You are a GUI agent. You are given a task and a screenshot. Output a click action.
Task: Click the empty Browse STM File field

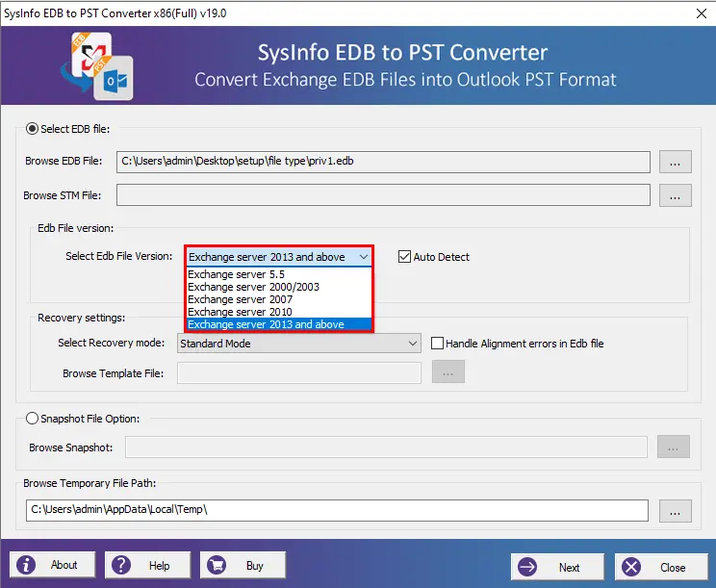tap(383, 195)
